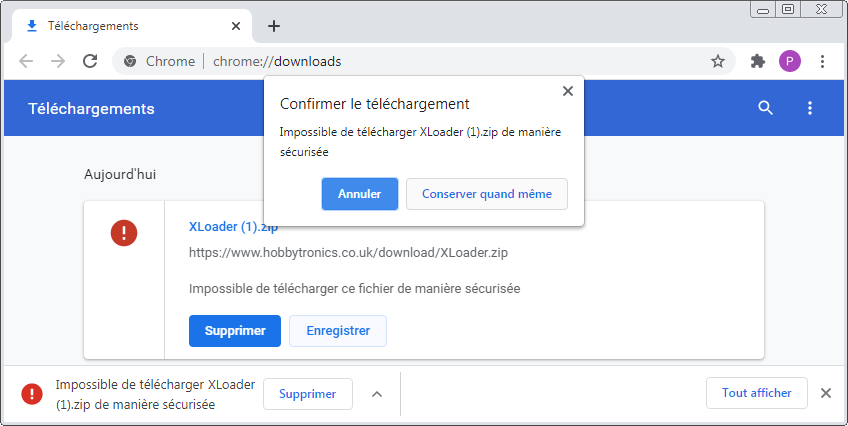
Task: Click Tout afficher button
Action: 757,393
